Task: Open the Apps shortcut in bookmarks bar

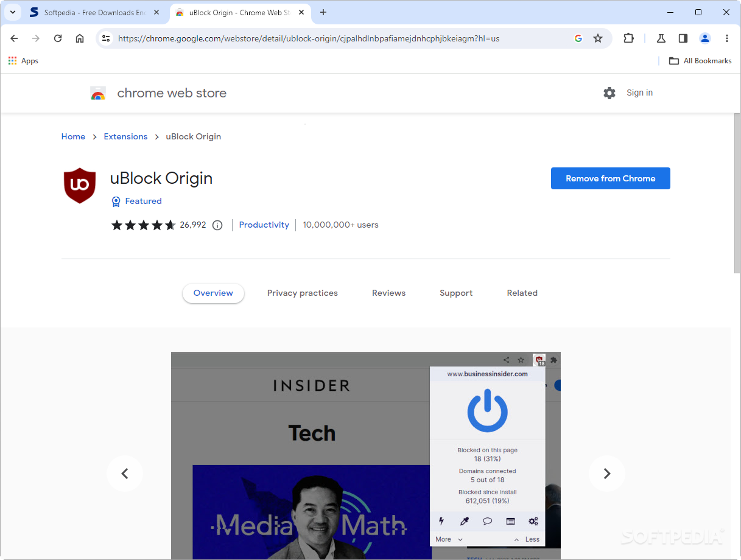Action: (x=23, y=61)
